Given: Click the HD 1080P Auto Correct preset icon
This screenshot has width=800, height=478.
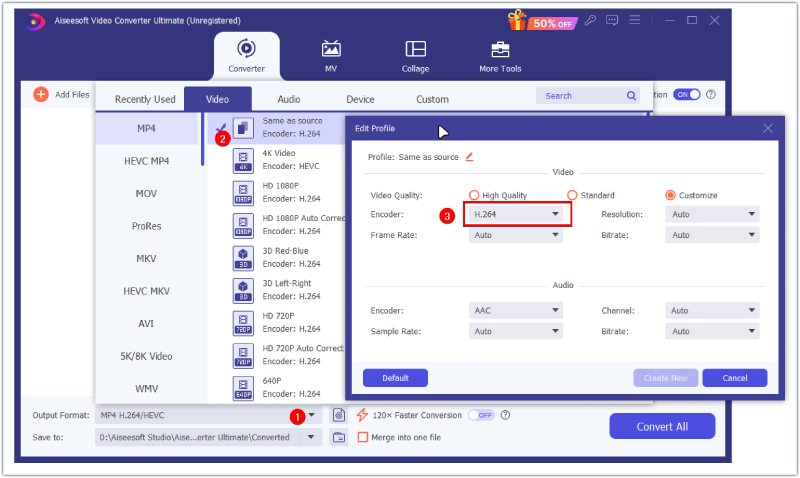Looking at the screenshot, I should [x=243, y=225].
